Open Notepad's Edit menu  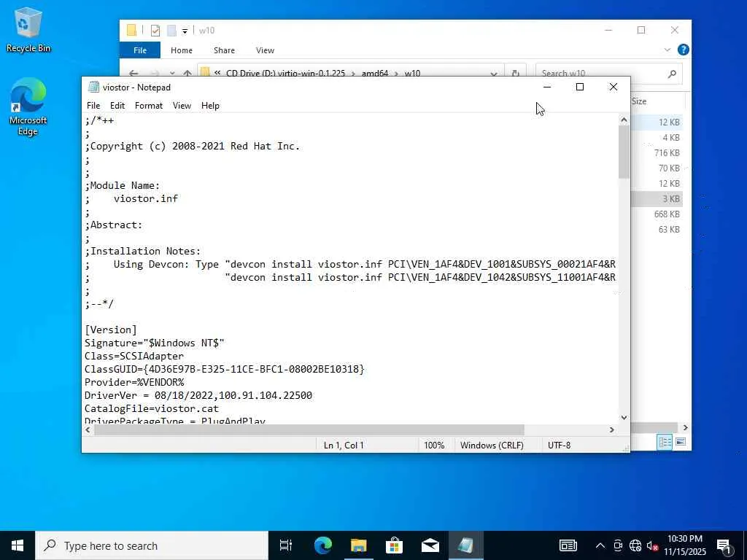[117, 106]
